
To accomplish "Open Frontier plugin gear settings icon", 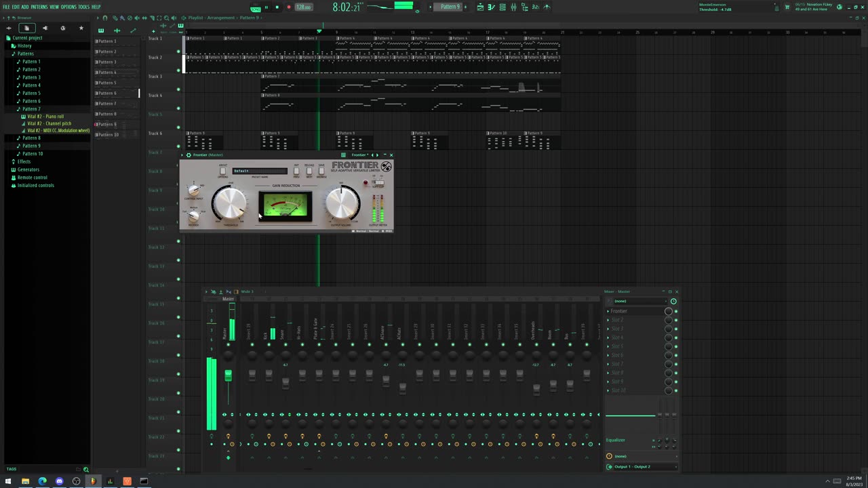I will click(x=189, y=155).
